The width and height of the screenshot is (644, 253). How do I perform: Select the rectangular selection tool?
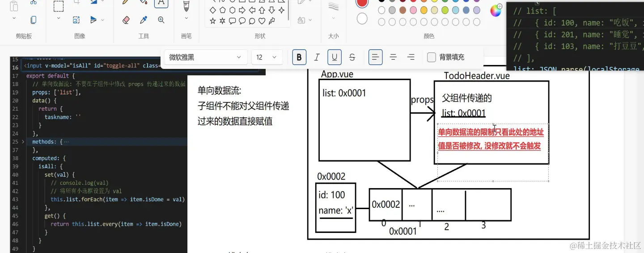click(59, 5)
